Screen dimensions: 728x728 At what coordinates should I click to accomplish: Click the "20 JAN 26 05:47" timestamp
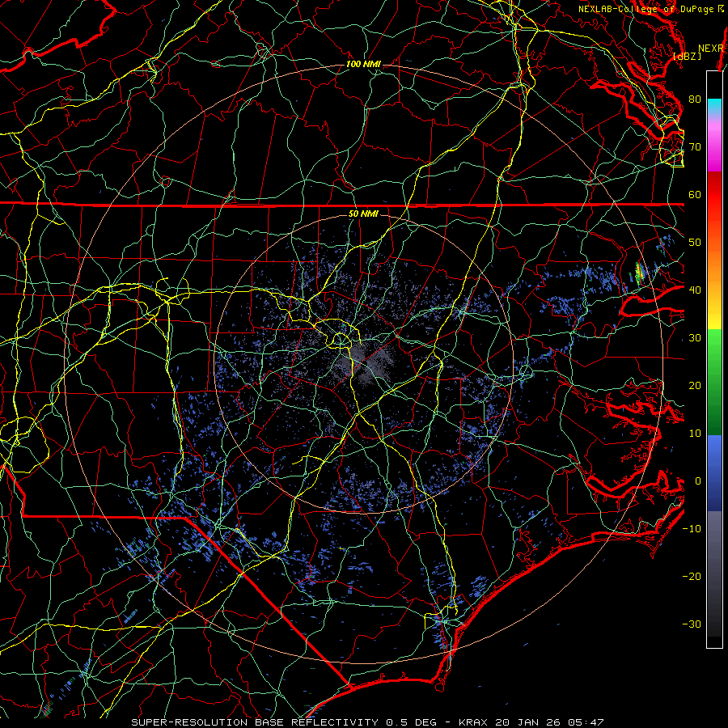pos(549,722)
